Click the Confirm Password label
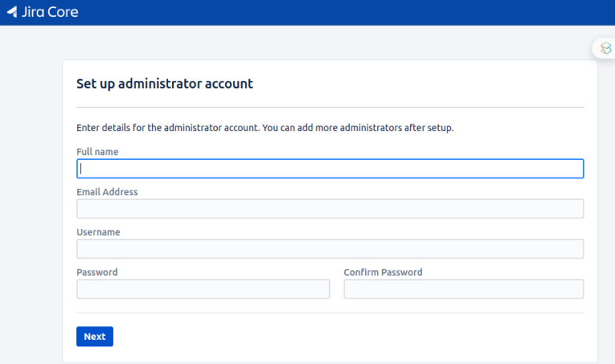The image size is (615, 364). (x=383, y=272)
